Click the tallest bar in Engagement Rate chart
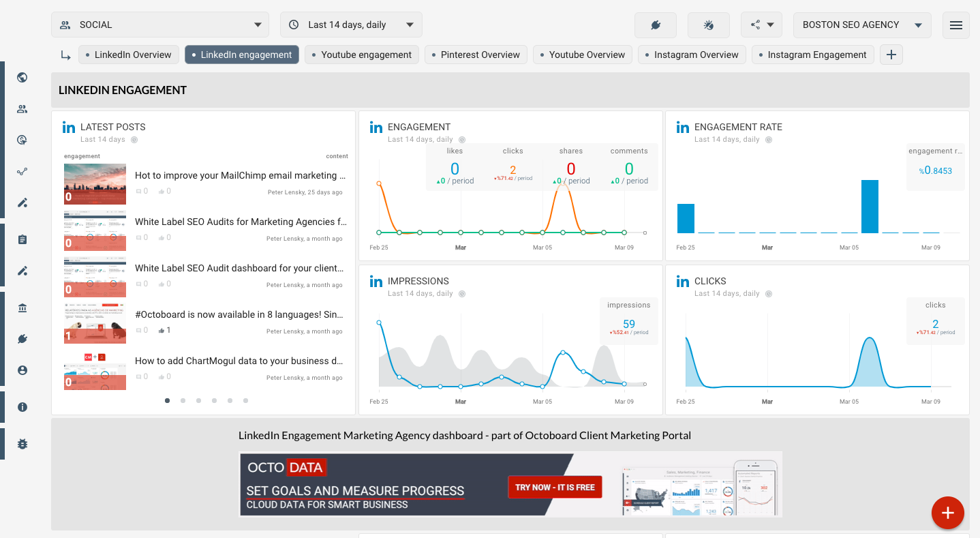The image size is (980, 538). point(870,207)
